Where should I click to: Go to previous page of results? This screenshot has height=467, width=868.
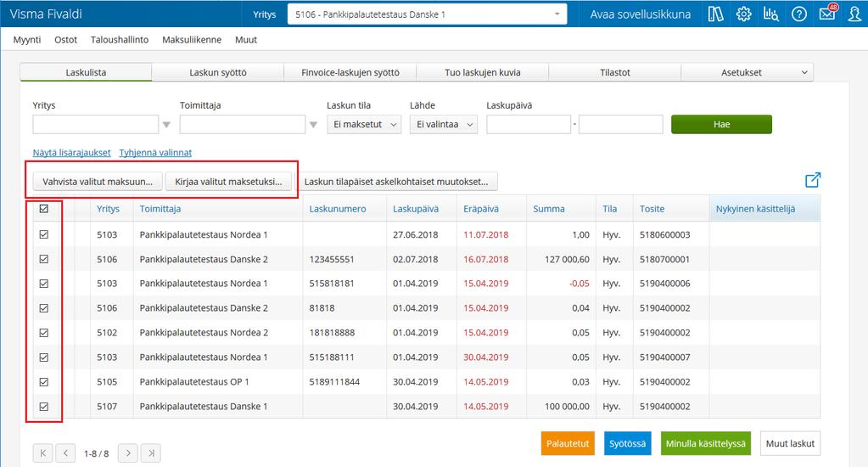[65, 453]
